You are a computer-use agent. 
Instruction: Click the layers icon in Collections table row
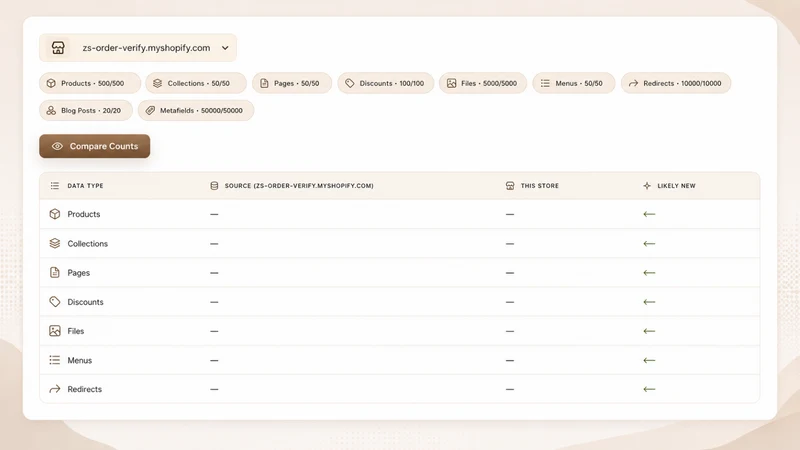coord(55,243)
